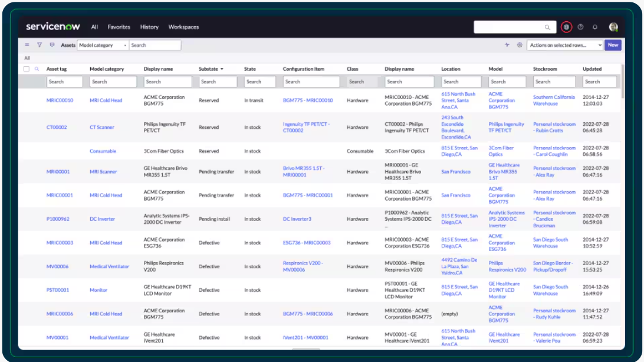Open San Diego Border - Pickup/Dropoff link
The width and height of the screenshot is (644, 362).
(553, 266)
